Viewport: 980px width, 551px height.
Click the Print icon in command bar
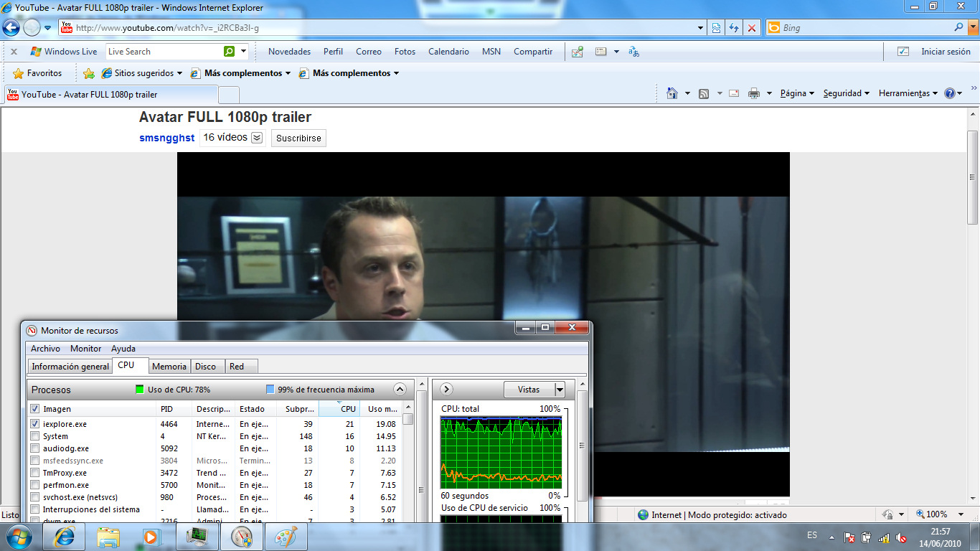click(753, 93)
